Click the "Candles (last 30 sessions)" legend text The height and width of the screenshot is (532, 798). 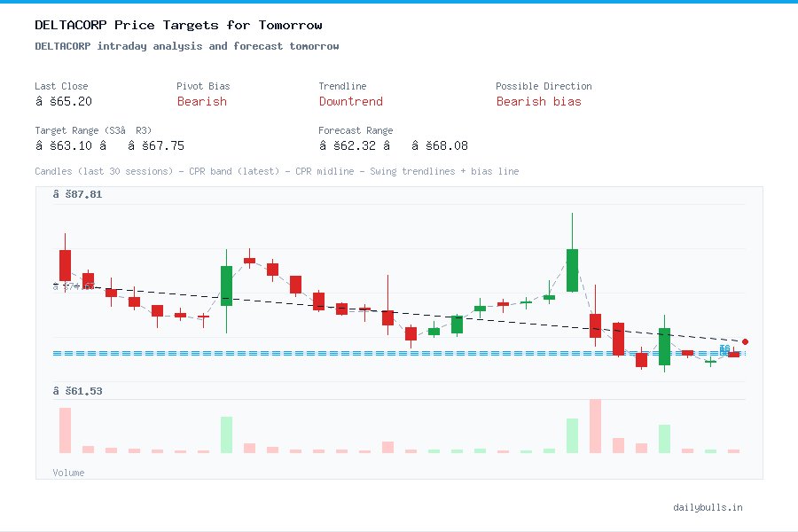pyautogui.click(x=104, y=171)
